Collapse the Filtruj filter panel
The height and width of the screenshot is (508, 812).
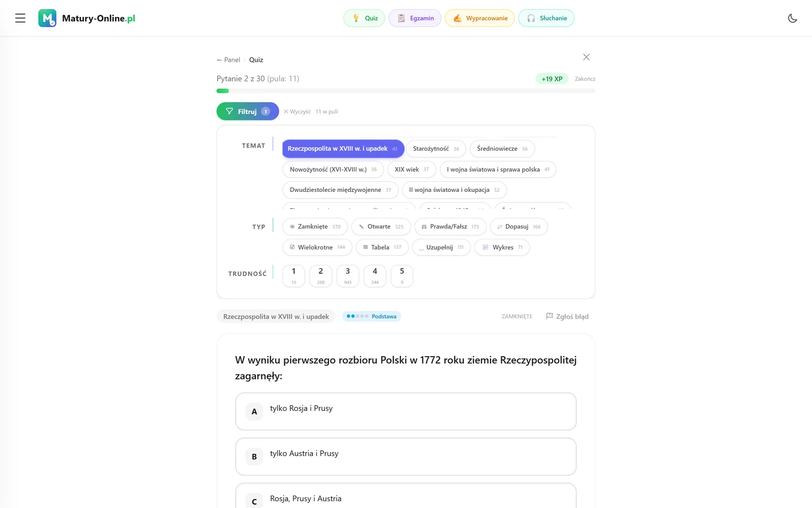(248, 111)
